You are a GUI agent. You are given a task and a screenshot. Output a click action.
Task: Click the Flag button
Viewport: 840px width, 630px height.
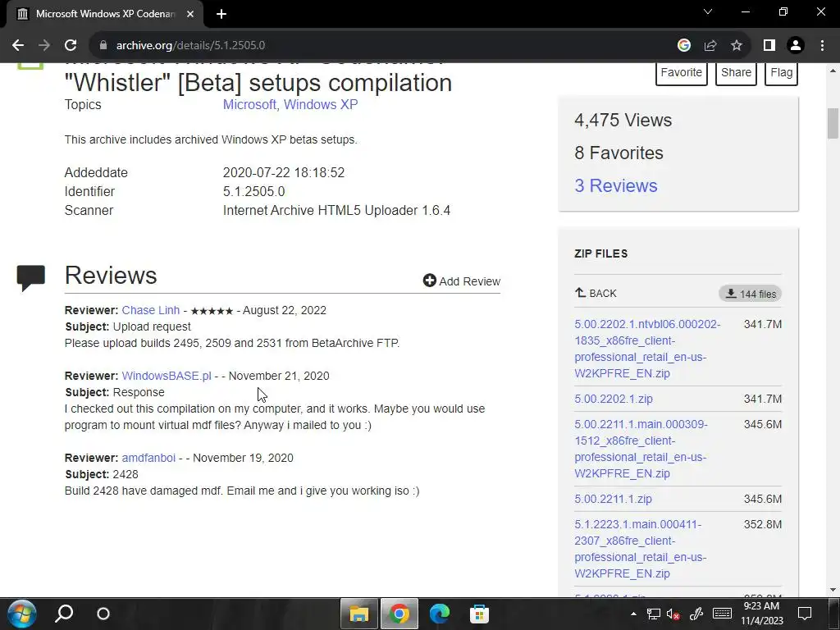tap(781, 72)
